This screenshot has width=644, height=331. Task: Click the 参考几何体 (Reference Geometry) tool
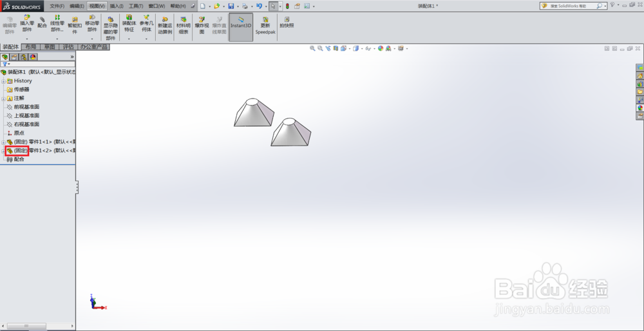click(146, 23)
